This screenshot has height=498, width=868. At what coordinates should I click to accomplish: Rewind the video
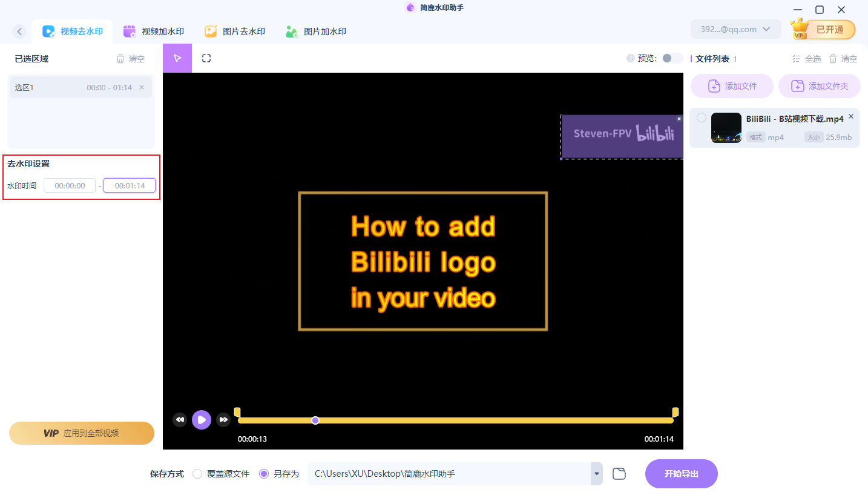pyautogui.click(x=180, y=419)
